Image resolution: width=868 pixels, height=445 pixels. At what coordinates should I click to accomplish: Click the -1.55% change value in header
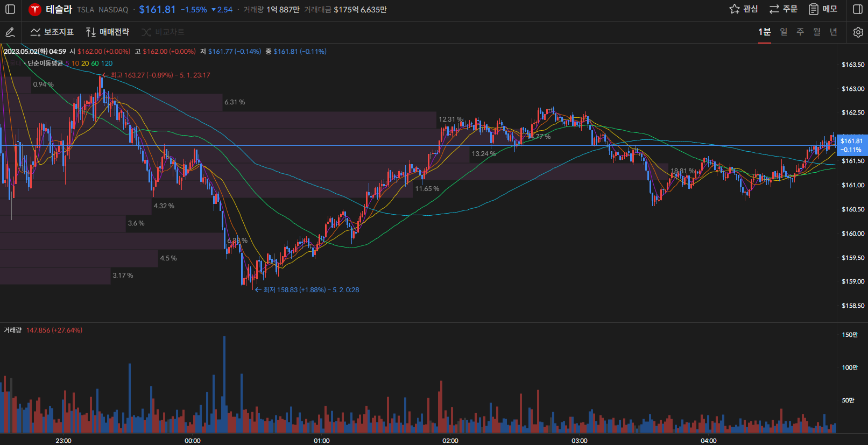pyautogui.click(x=194, y=10)
